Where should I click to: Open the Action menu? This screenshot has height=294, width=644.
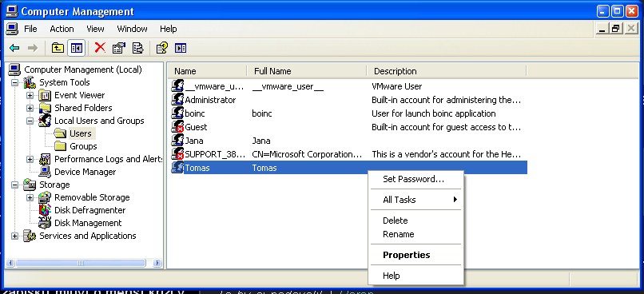tap(62, 29)
